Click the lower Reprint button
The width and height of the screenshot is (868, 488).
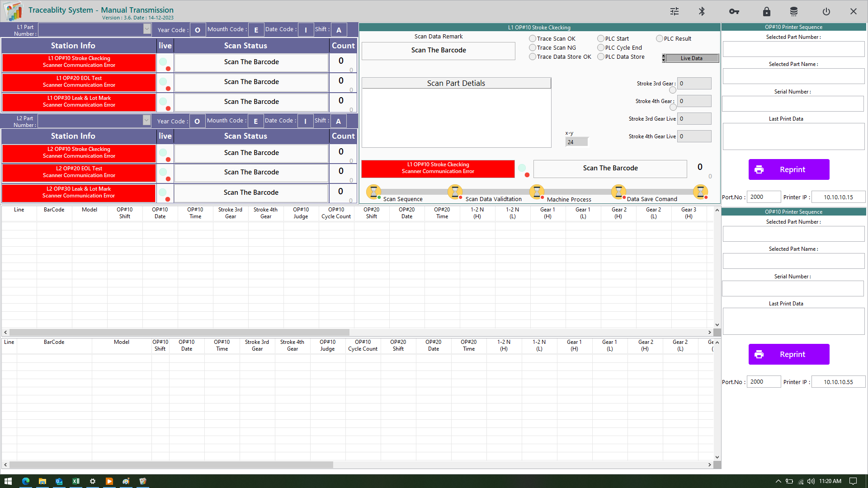pyautogui.click(x=789, y=355)
